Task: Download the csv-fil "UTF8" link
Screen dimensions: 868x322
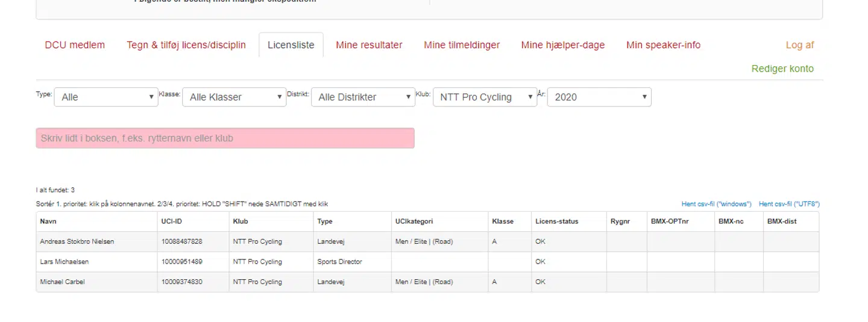Action: click(x=789, y=204)
